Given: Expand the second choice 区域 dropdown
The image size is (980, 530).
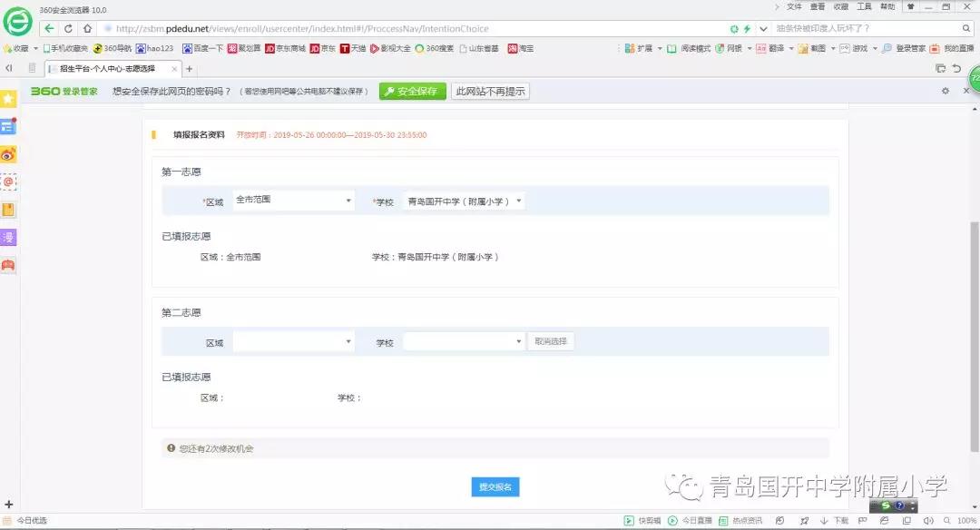Looking at the screenshot, I should [x=293, y=342].
